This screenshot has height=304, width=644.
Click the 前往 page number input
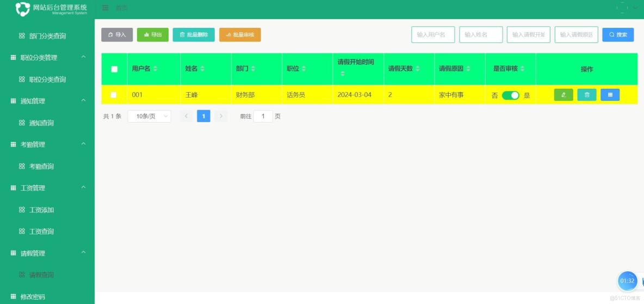pyautogui.click(x=263, y=117)
